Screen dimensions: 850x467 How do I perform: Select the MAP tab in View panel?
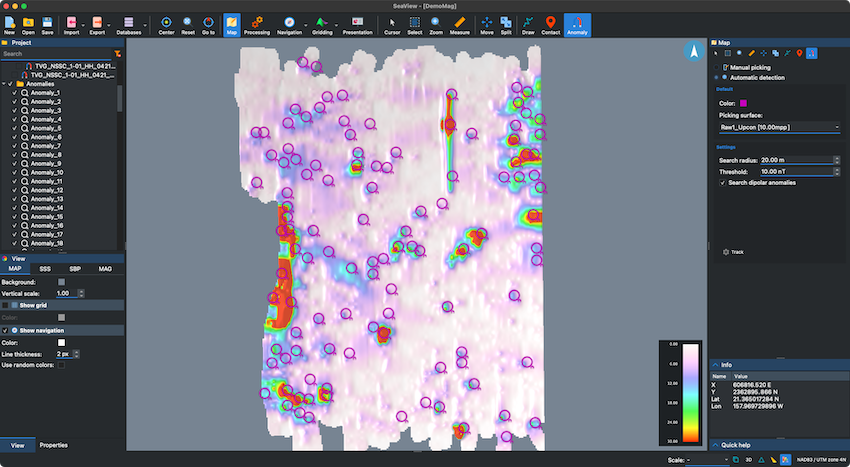point(15,268)
